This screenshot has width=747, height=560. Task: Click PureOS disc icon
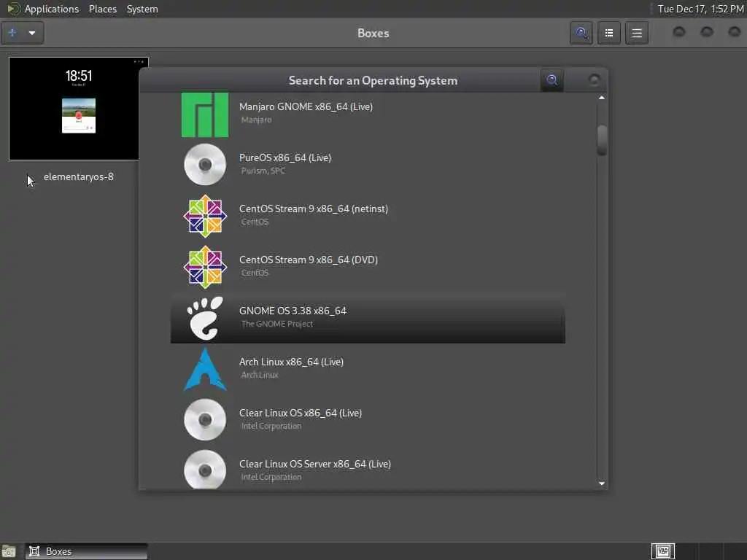pos(205,165)
